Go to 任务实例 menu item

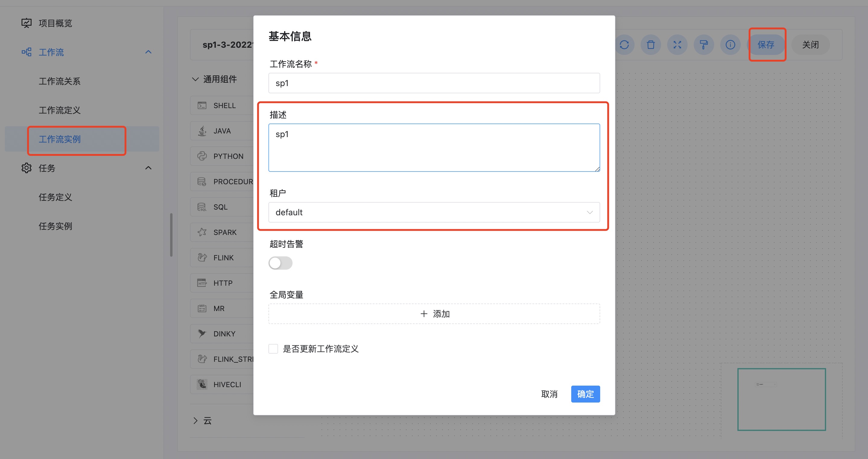click(x=55, y=226)
